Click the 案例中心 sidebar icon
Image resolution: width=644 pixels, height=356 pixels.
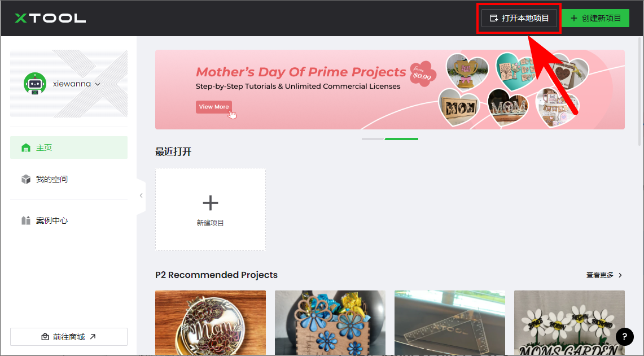pyautogui.click(x=26, y=221)
